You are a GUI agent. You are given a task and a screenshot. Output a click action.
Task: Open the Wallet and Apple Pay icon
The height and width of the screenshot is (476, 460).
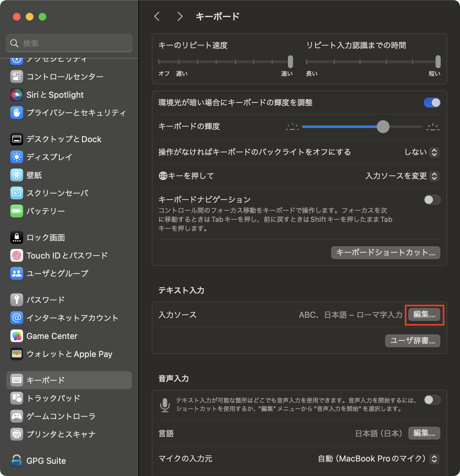(x=17, y=354)
